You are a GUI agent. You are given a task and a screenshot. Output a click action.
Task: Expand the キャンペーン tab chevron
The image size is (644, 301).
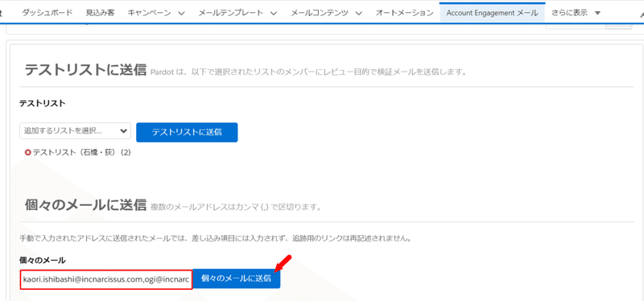tap(181, 13)
